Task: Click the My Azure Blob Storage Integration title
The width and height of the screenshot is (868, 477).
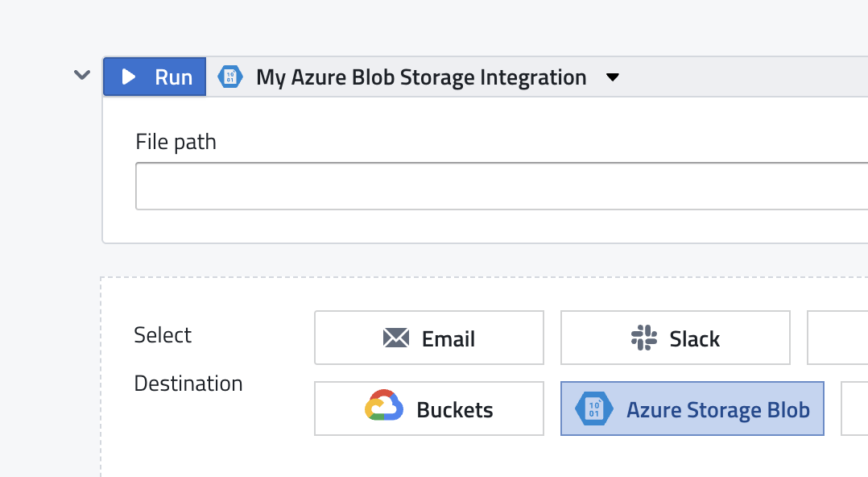Action: point(420,77)
